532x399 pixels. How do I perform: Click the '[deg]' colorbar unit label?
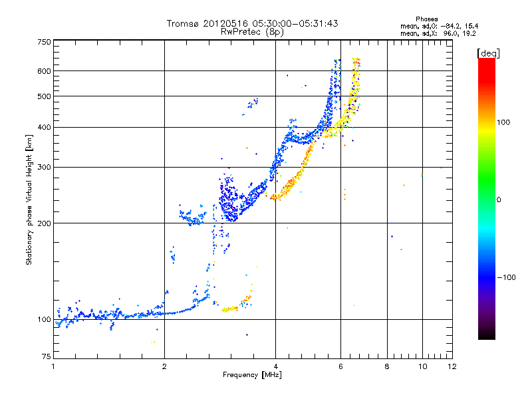[x=488, y=53]
